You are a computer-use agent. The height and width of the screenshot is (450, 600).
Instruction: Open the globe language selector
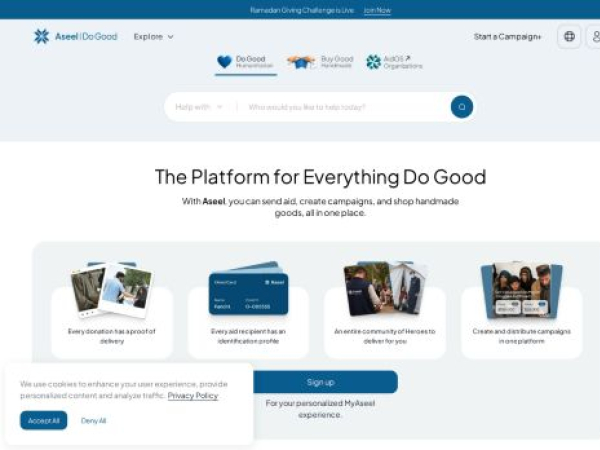[x=569, y=36]
